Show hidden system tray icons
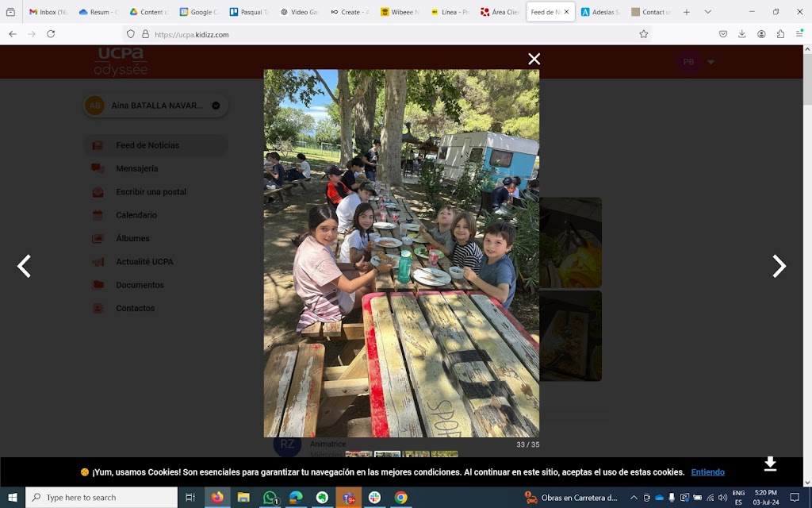This screenshot has height=508, width=812. [x=634, y=498]
